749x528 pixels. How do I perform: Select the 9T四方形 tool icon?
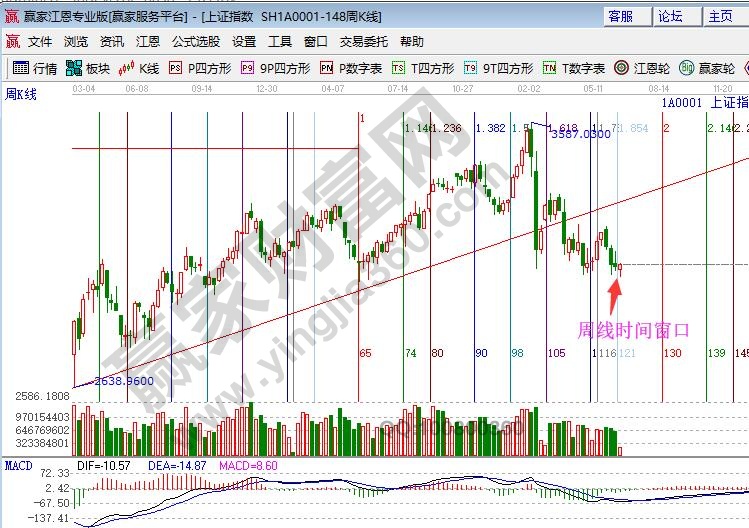pos(497,69)
